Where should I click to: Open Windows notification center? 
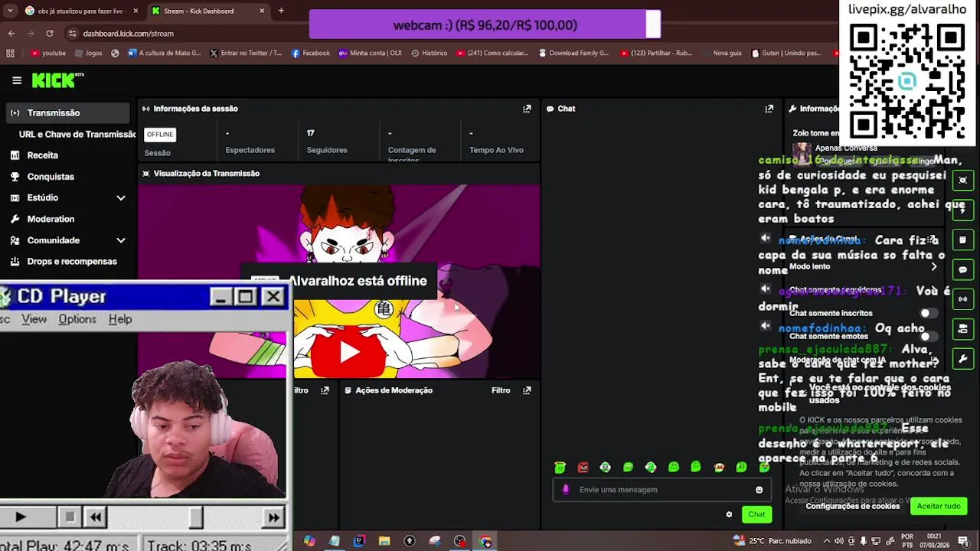(963, 541)
